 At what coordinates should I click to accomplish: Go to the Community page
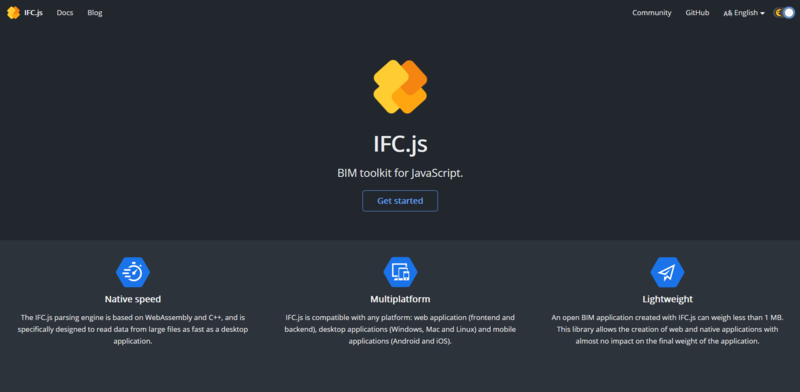[x=652, y=13]
